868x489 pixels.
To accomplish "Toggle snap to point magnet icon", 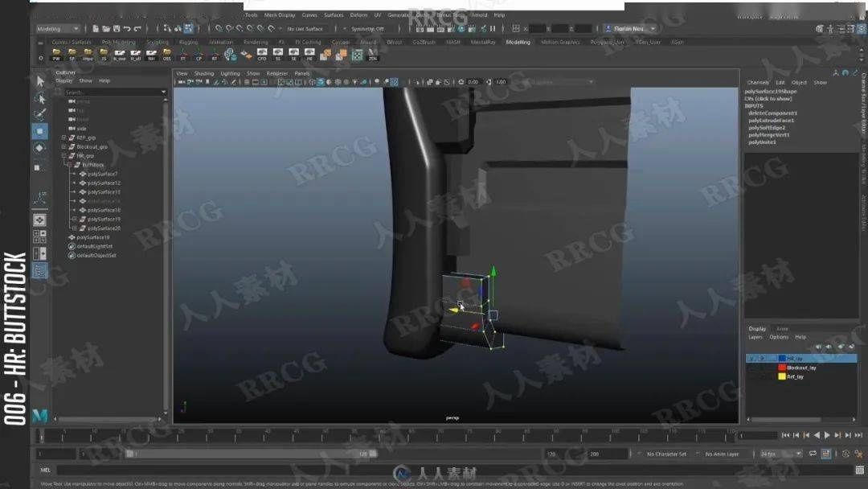I will [240, 28].
